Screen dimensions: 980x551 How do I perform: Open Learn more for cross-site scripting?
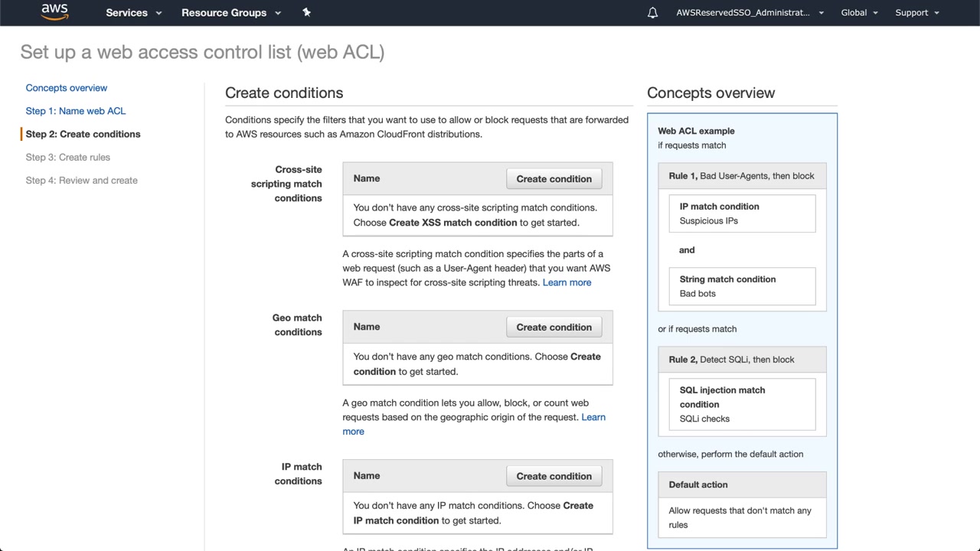point(567,282)
